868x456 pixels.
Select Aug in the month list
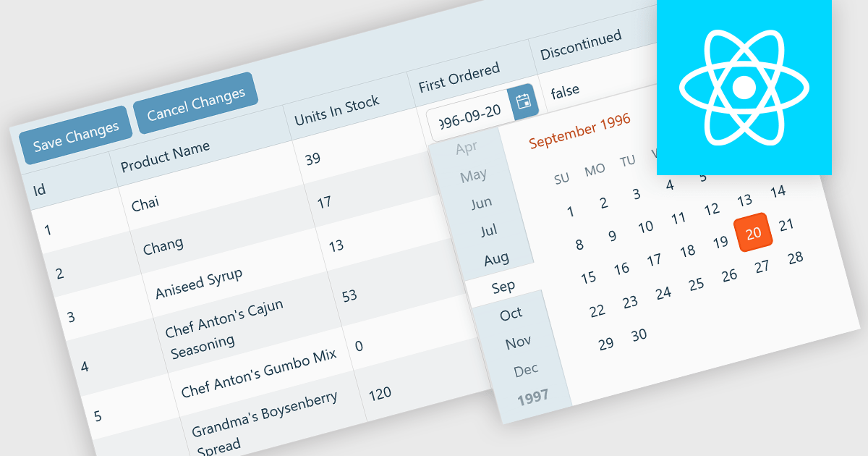point(496,258)
